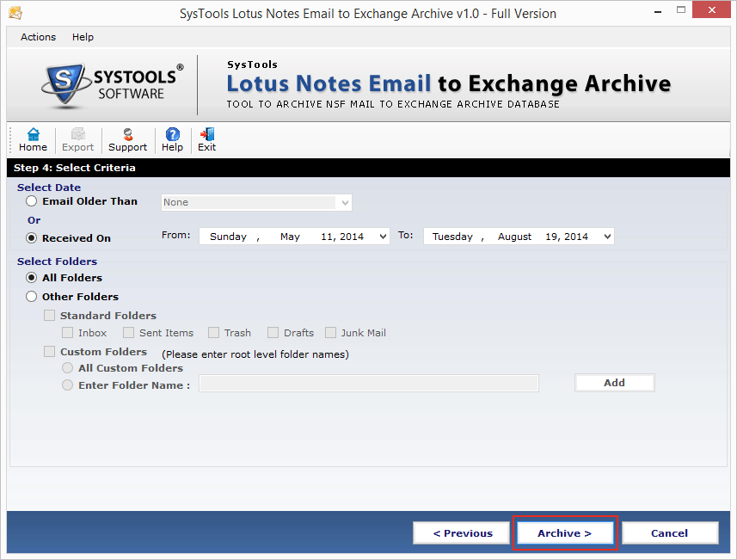Check the Custom Folders checkbox
This screenshot has width=737, height=560.
pos(49,351)
